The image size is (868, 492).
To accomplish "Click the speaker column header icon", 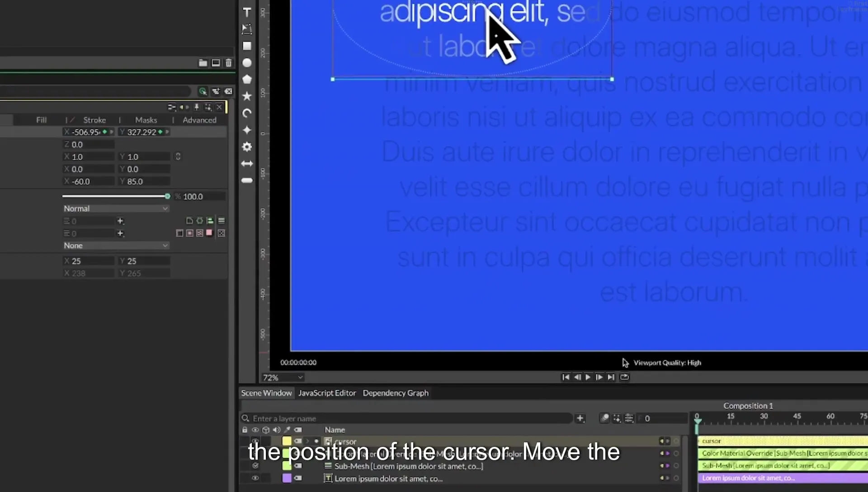I will click(277, 430).
